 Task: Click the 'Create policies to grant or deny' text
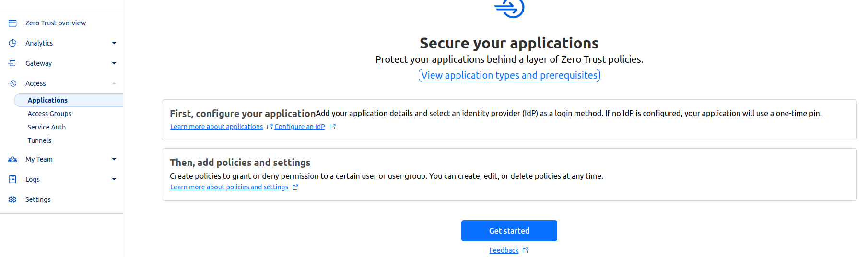pyautogui.click(x=387, y=176)
